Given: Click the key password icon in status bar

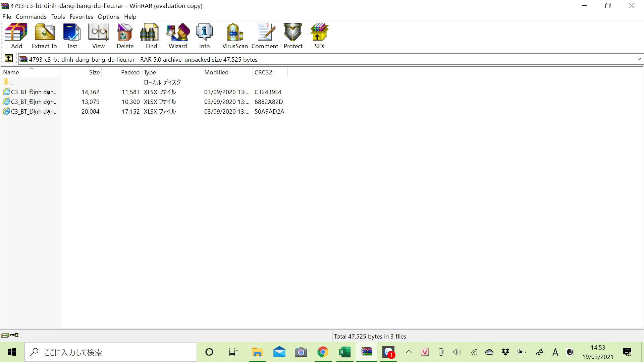Looking at the screenshot, I should [x=14, y=335].
